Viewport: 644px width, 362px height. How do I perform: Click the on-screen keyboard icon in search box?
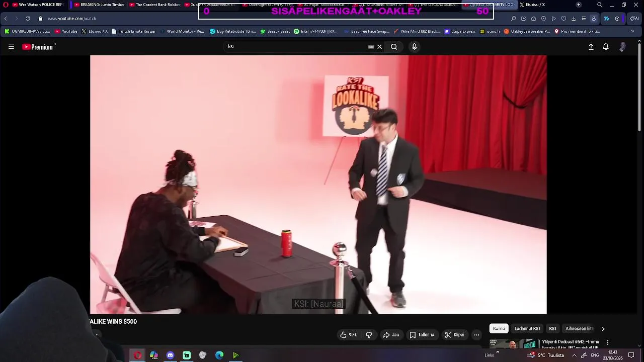[371, 47]
